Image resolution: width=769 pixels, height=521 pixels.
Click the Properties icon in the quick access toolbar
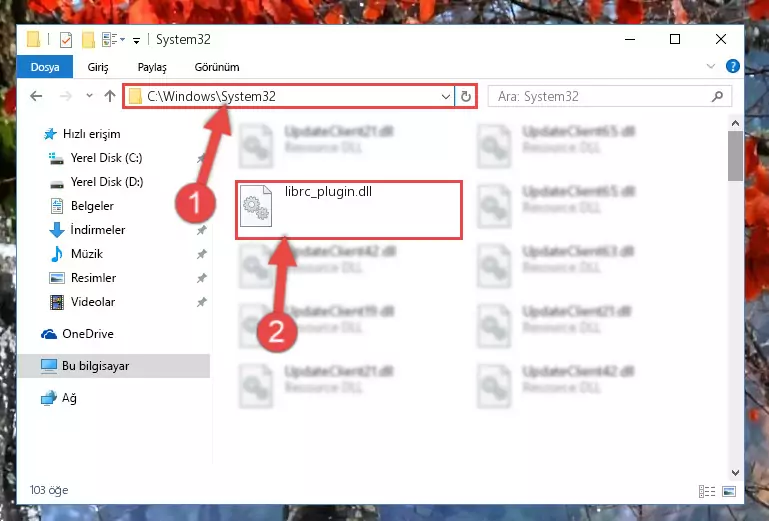tap(66, 39)
